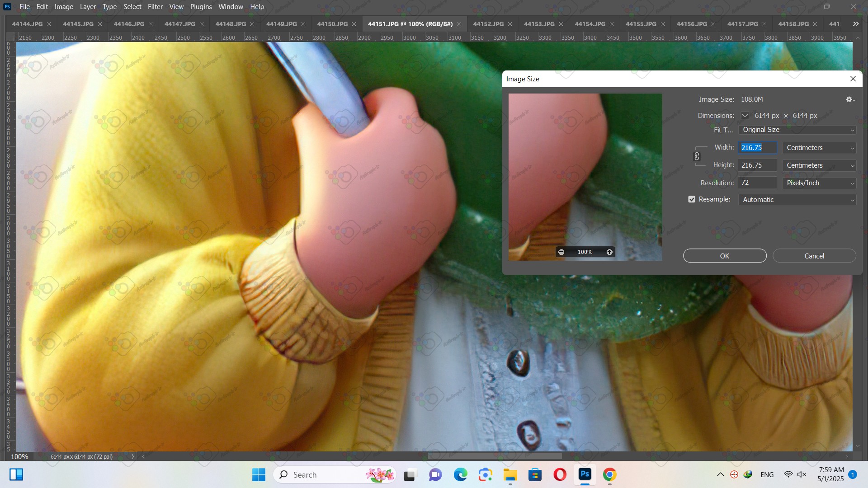Close the 44145.JPG document tab

pyautogui.click(x=100, y=24)
